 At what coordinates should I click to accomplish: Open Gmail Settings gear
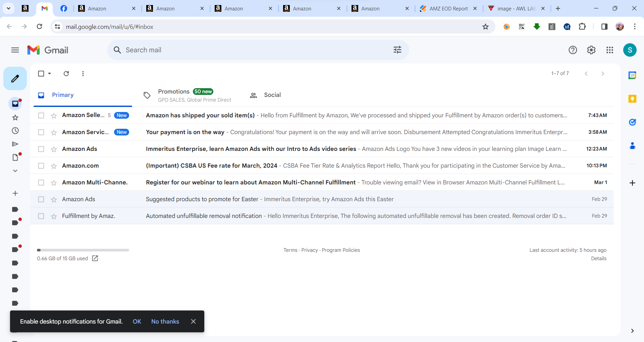591,50
